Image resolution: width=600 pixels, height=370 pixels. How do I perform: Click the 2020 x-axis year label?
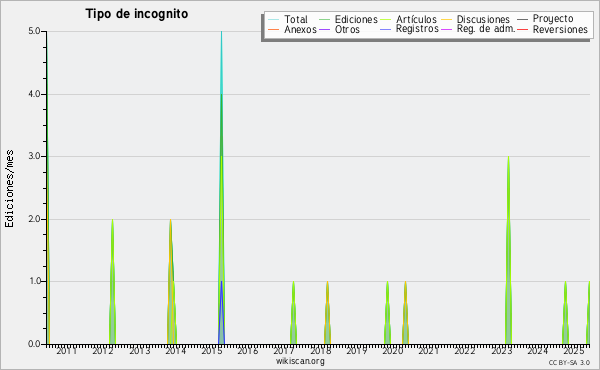click(393, 351)
